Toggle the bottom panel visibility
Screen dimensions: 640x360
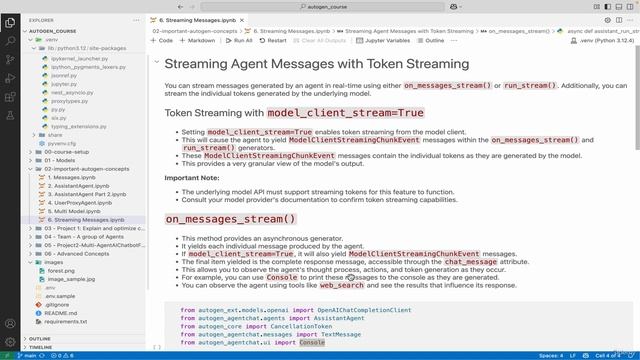pos(619,7)
